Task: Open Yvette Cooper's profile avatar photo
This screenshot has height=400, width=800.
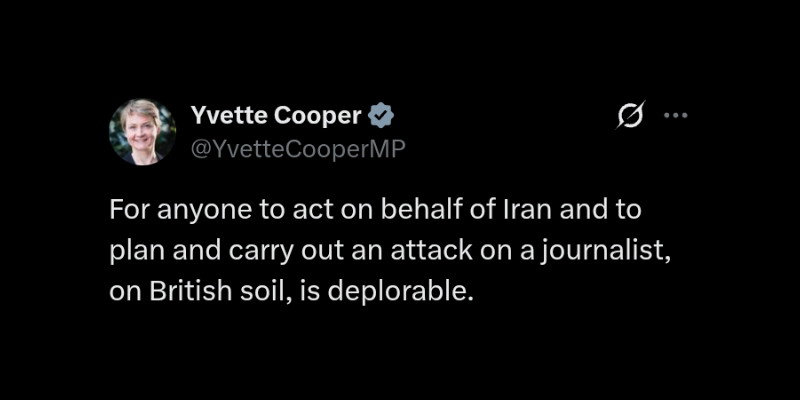Action: [142, 132]
